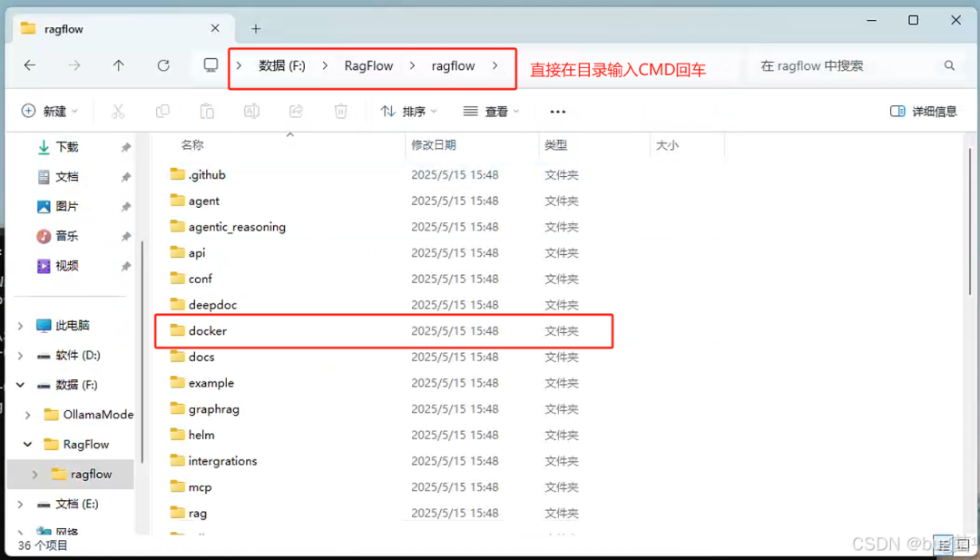Click the Copy icon in toolbar

click(x=162, y=112)
